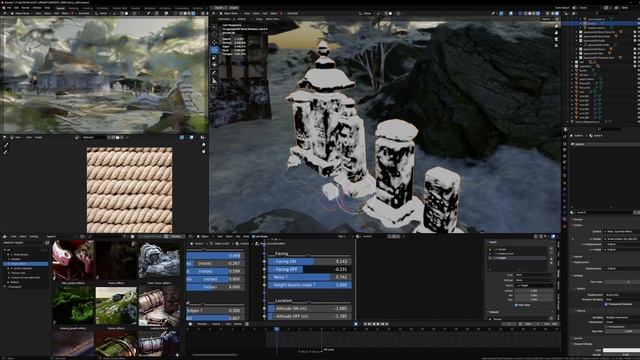
Task: Click the Facing OFF slider
Action: click(310, 269)
